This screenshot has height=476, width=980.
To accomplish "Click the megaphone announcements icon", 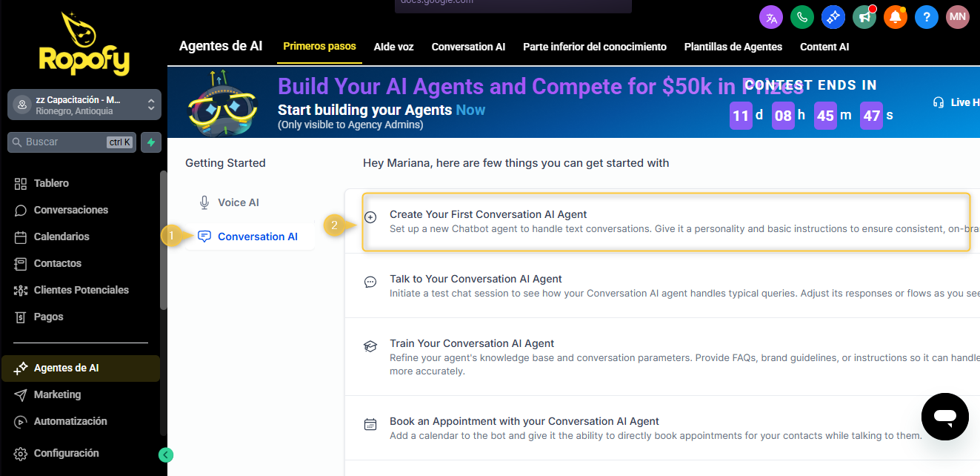I will tap(864, 17).
